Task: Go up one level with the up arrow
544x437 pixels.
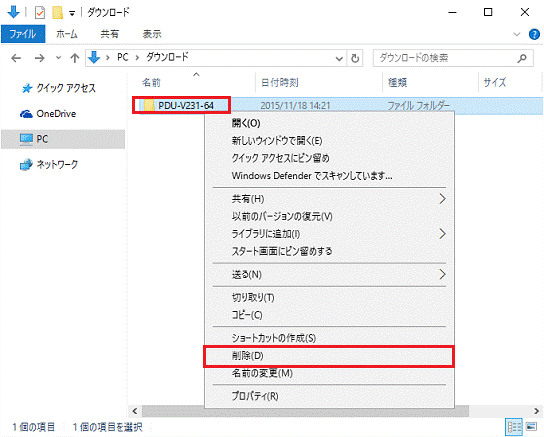Action: pyautogui.click(x=75, y=58)
